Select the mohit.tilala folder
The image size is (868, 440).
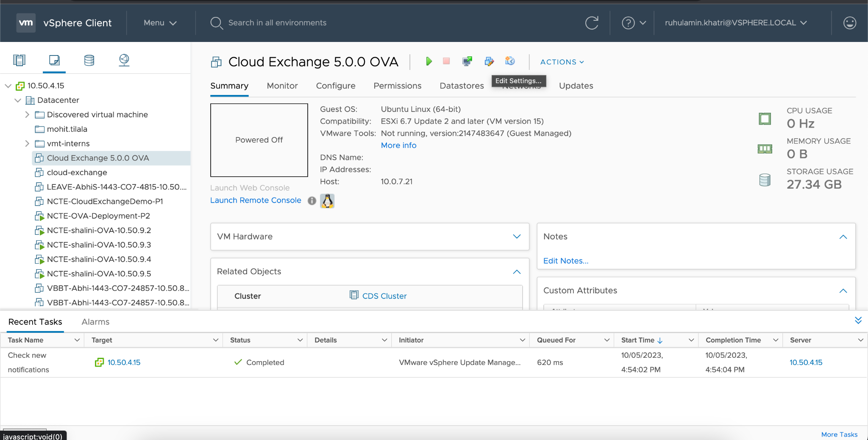(x=67, y=129)
